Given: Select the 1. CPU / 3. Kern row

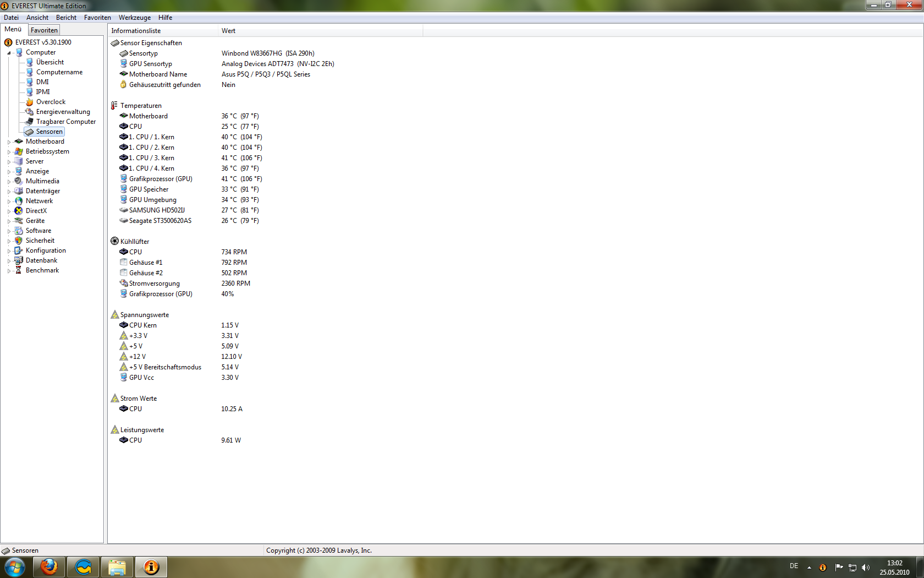Looking at the screenshot, I should click(x=266, y=158).
